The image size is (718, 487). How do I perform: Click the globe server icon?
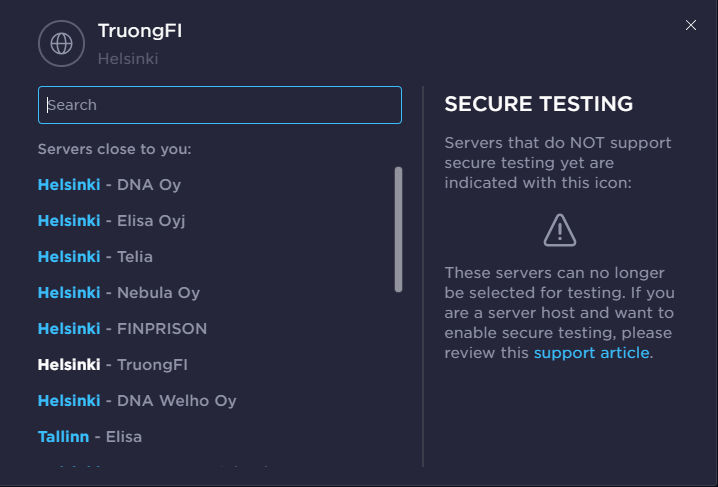(61, 43)
